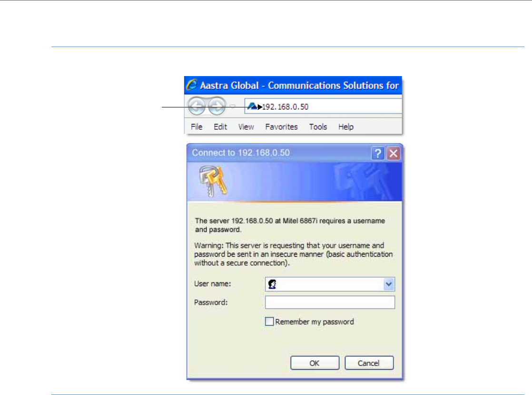532x395 pixels.
Task: Open the View menu
Action: [246, 127]
